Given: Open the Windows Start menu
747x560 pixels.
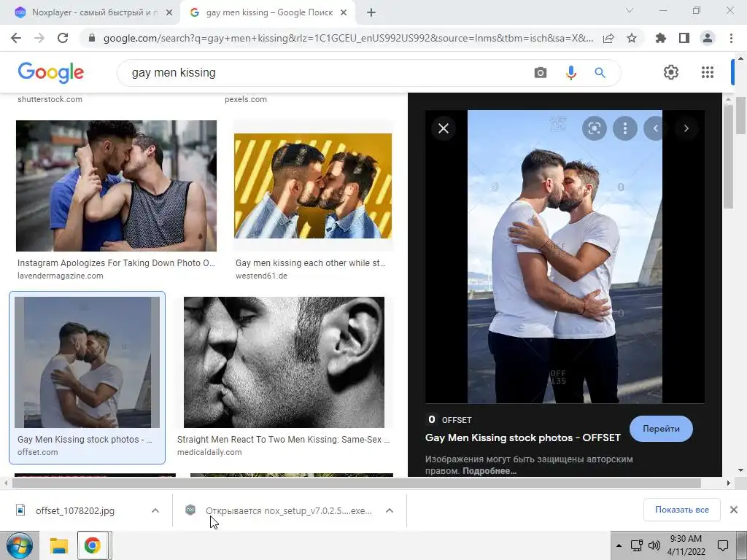Looking at the screenshot, I should point(18,545).
